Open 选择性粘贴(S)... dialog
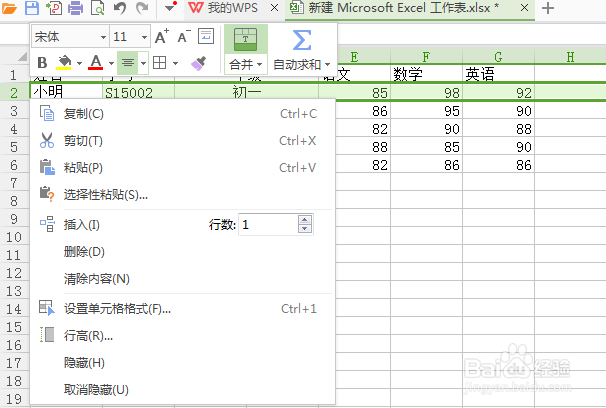The image size is (606, 408). coord(182,194)
